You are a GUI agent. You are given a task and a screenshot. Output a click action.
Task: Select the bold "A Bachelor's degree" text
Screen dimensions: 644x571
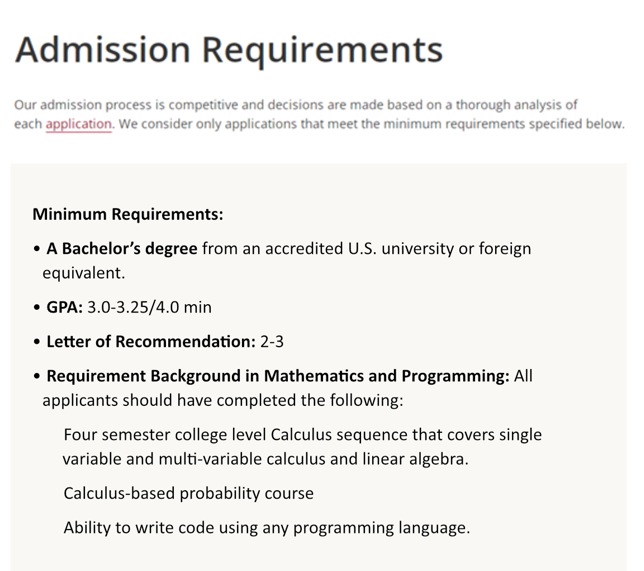click(122, 248)
